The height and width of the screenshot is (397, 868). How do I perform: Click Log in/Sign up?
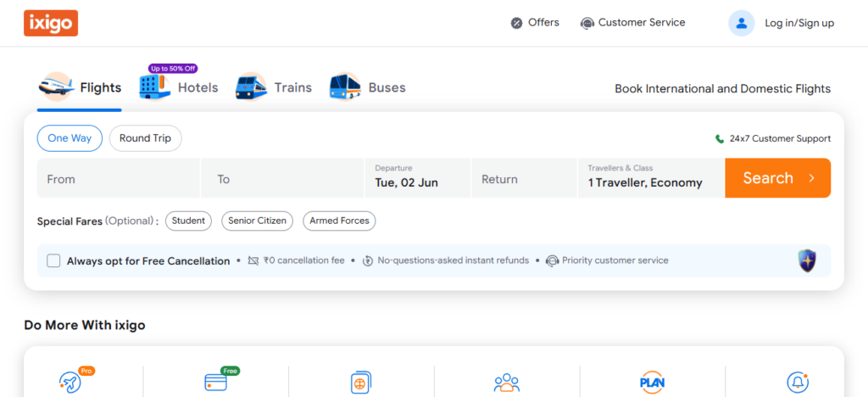tap(799, 23)
